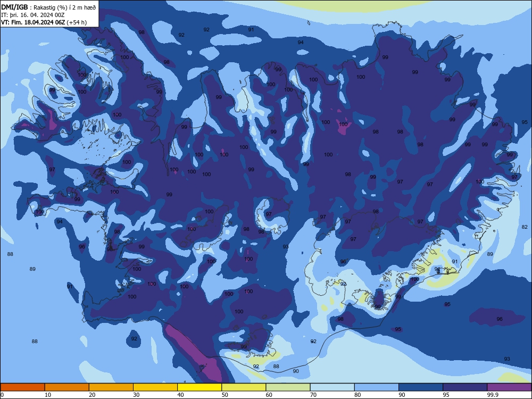
Task: Click the '30' legend scale label
Action: point(136,395)
